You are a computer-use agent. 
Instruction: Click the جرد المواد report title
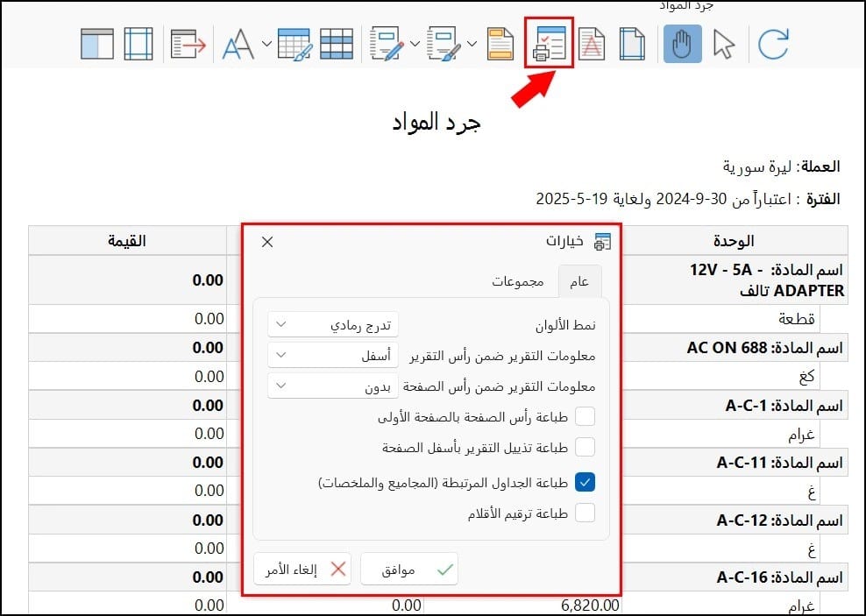tap(437, 123)
